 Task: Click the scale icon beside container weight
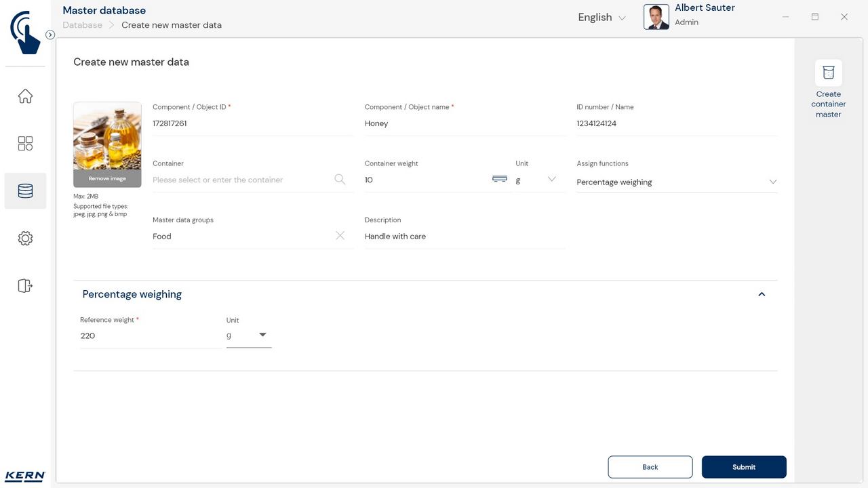pos(499,179)
